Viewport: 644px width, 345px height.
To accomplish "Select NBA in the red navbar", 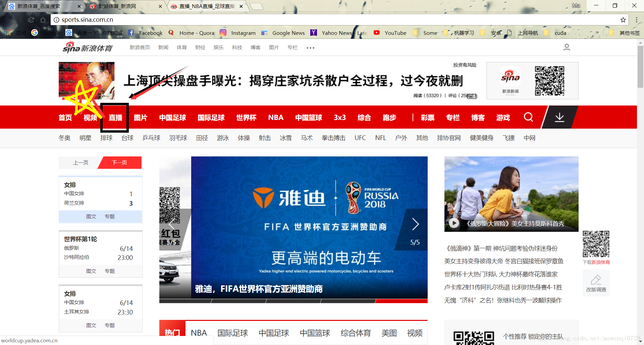I will (276, 118).
